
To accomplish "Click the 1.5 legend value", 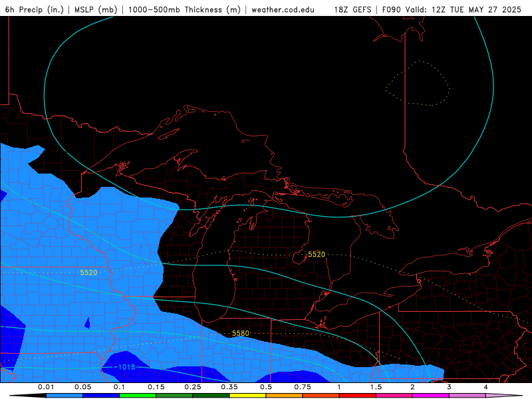I will click(376, 387).
